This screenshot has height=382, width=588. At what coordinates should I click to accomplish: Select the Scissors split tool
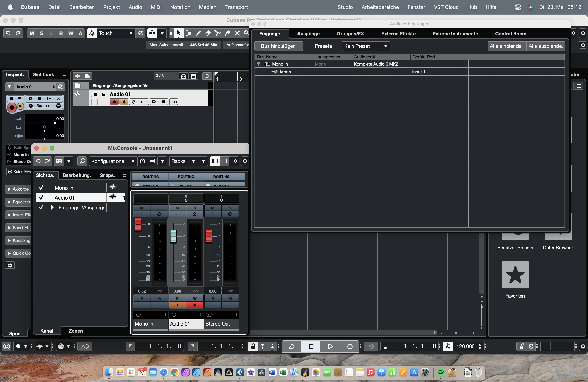point(218,33)
